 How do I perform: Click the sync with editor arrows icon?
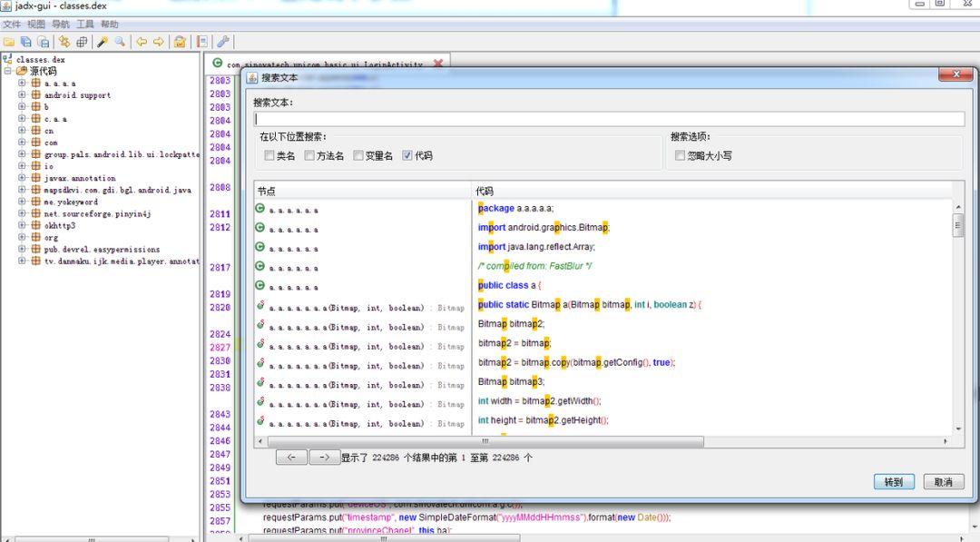(64, 42)
